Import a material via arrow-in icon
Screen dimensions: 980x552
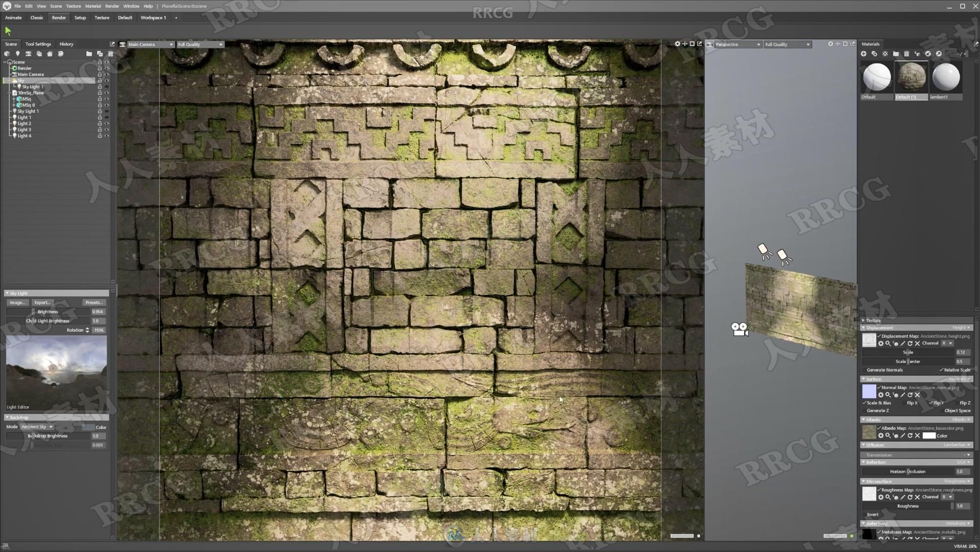[928, 54]
